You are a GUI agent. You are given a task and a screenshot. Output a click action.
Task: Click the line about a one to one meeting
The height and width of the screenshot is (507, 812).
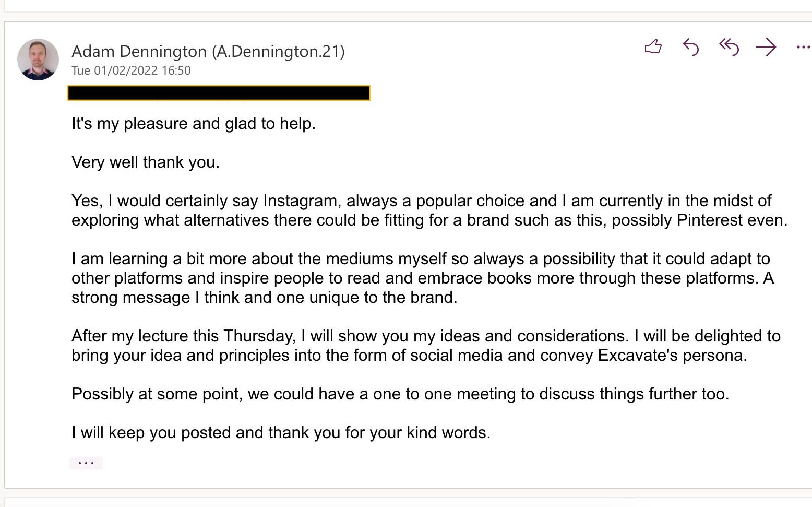(400, 394)
